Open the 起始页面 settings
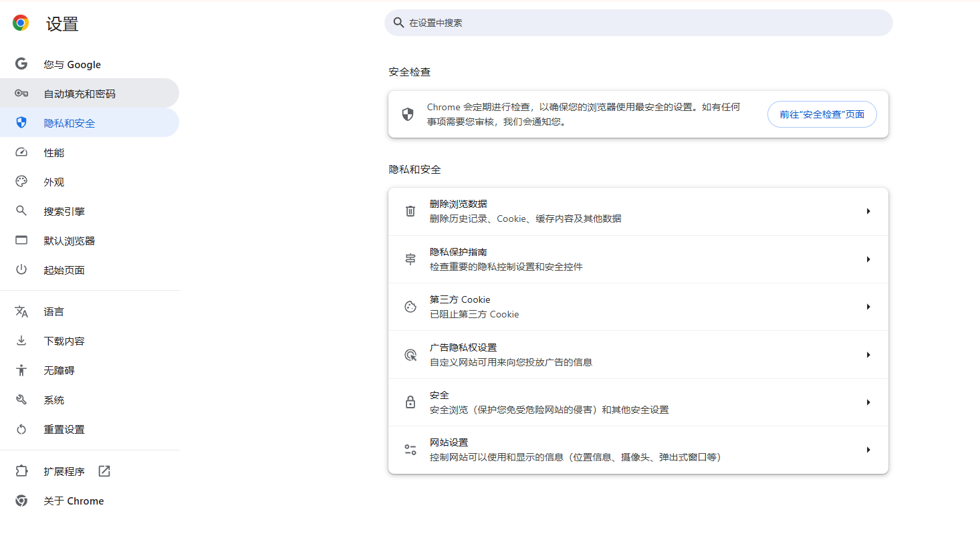The height and width of the screenshot is (550, 980). pyautogui.click(x=90, y=270)
